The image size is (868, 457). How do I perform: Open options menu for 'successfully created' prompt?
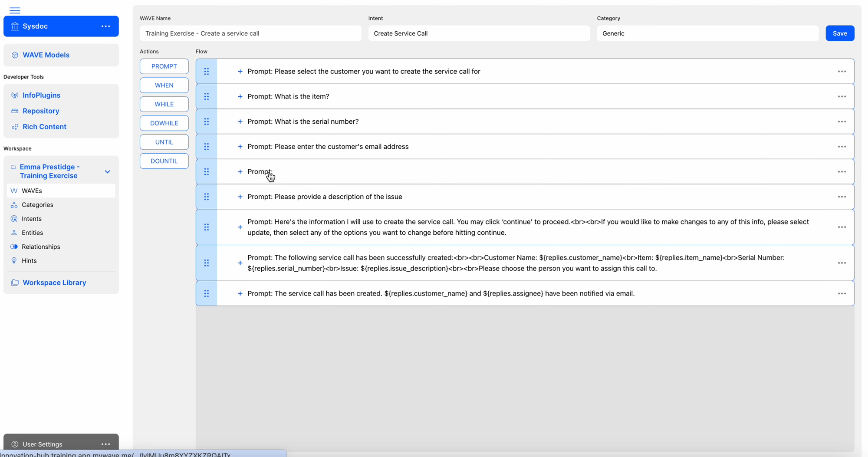tap(842, 263)
